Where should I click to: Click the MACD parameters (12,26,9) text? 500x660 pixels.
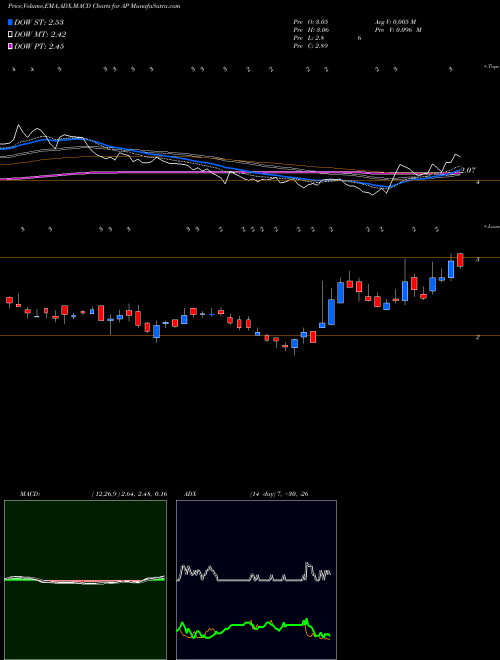pyautogui.click(x=129, y=494)
